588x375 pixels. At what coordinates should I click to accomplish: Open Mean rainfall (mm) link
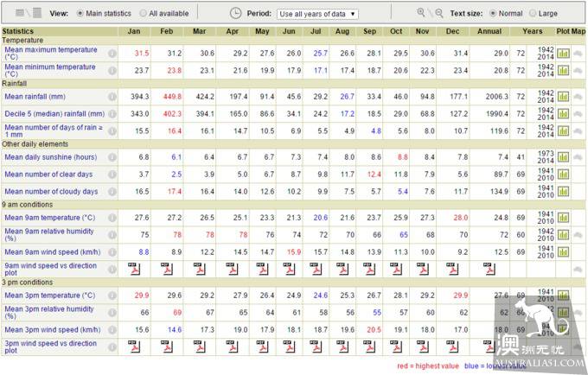click(35, 97)
